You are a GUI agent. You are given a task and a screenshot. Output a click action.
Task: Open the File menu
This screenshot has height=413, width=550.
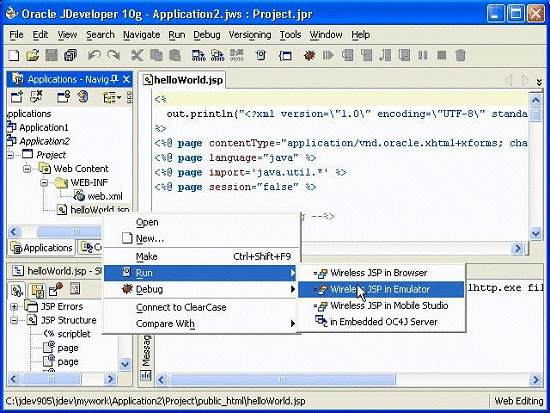tap(16, 35)
